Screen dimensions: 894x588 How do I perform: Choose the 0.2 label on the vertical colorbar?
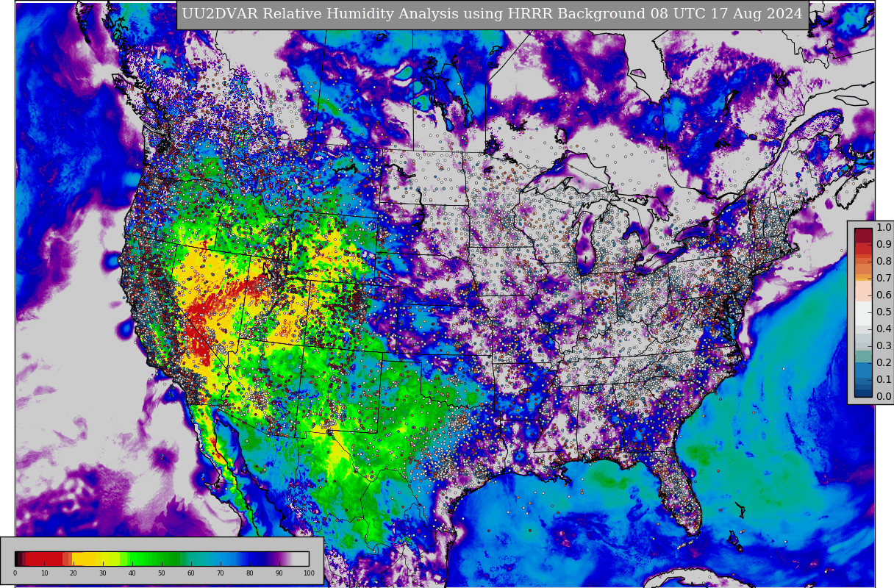tap(884, 363)
